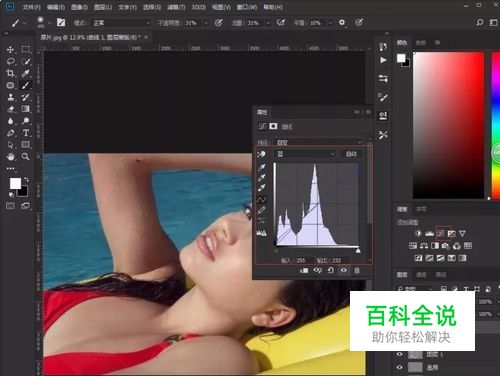500x376 pixels.
Task: Open the layer filter kind dropdown
Action: [415, 289]
